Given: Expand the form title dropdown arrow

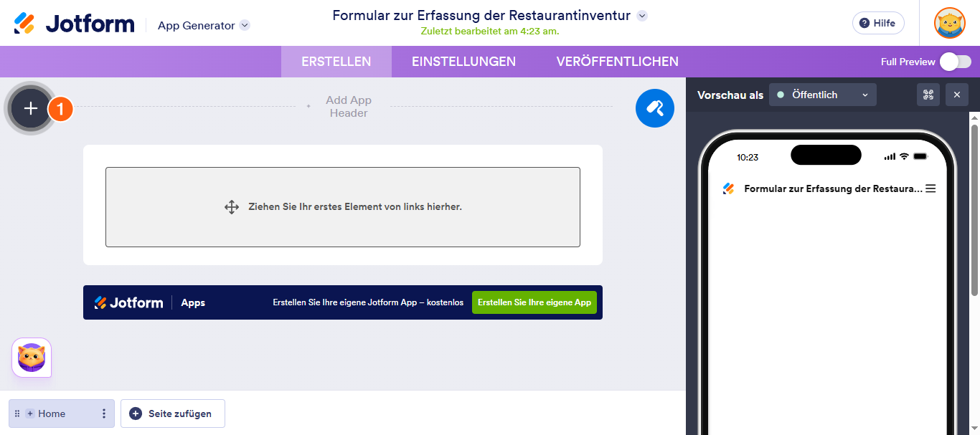Looking at the screenshot, I should pyautogui.click(x=642, y=15).
